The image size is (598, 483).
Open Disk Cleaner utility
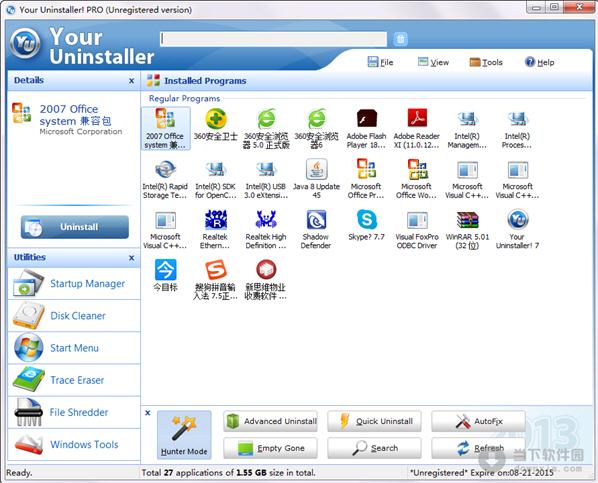[x=74, y=316]
